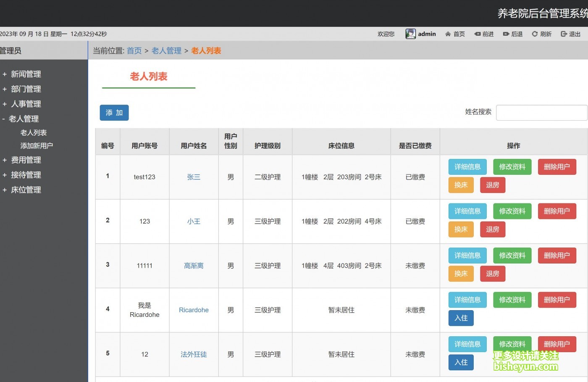Image resolution: width=588 pixels, height=382 pixels.
Task: Click into the 姓名搜索 search field
Action: (541, 113)
